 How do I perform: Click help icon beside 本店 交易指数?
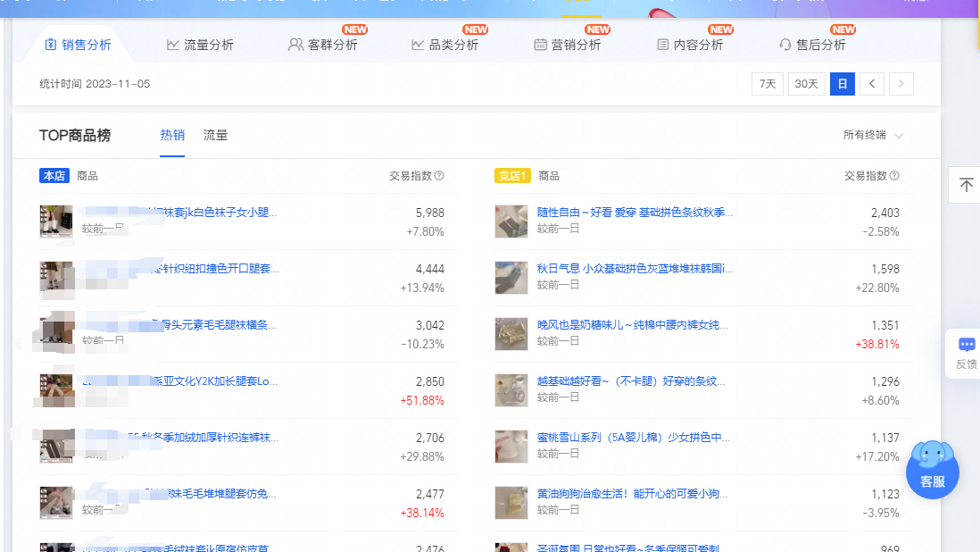[439, 176]
